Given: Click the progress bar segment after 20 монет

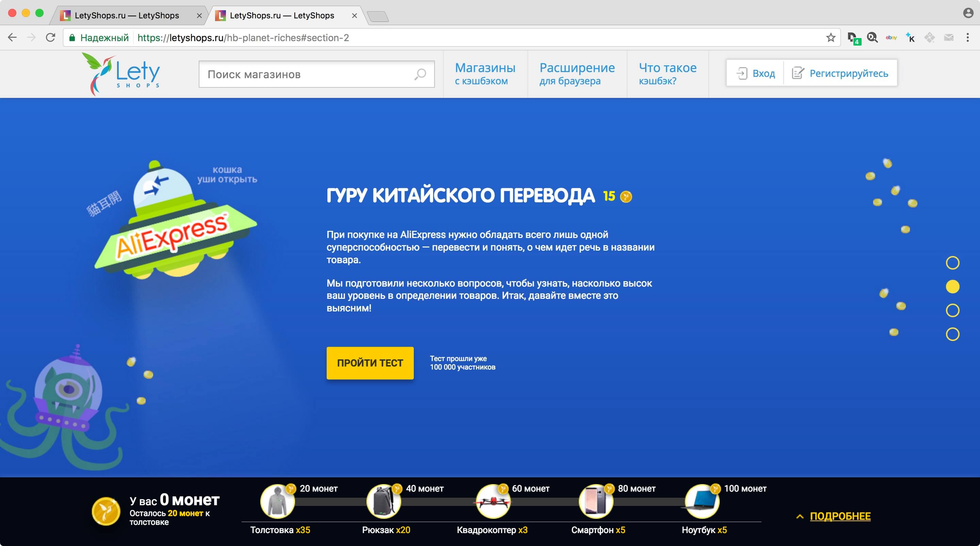Looking at the screenshot, I should [x=330, y=502].
